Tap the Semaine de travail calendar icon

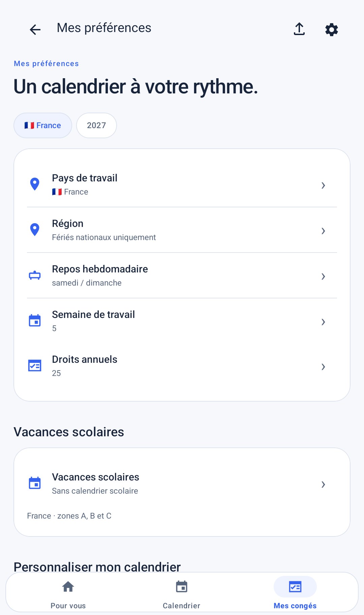pyautogui.click(x=35, y=320)
